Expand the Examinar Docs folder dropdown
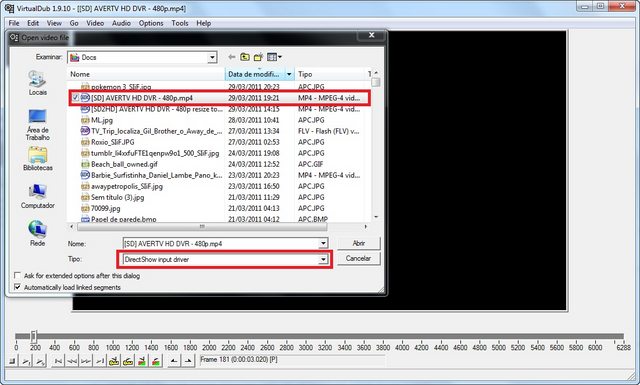640x385 pixels. tap(212, 57)
